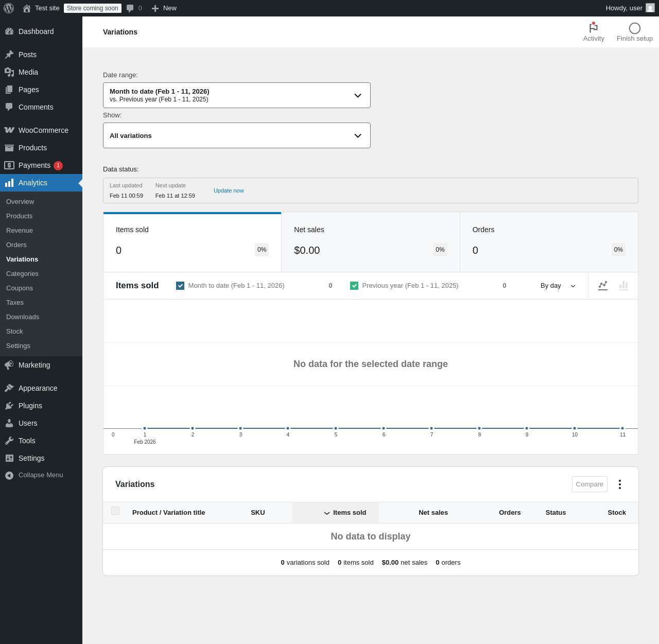The height and width of the screenshot is (644, 659).
Task: Click the Update now link
Action: (x=229, y=190)
